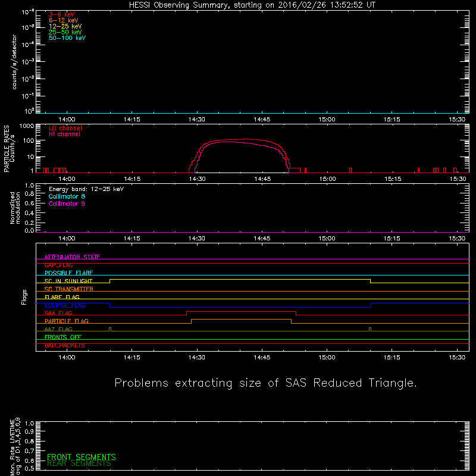This screenshot has width=476, height=476.
Task: Click the raised SC_IN_SUNLIGHT line segment
Action: [x=240, y=279]
